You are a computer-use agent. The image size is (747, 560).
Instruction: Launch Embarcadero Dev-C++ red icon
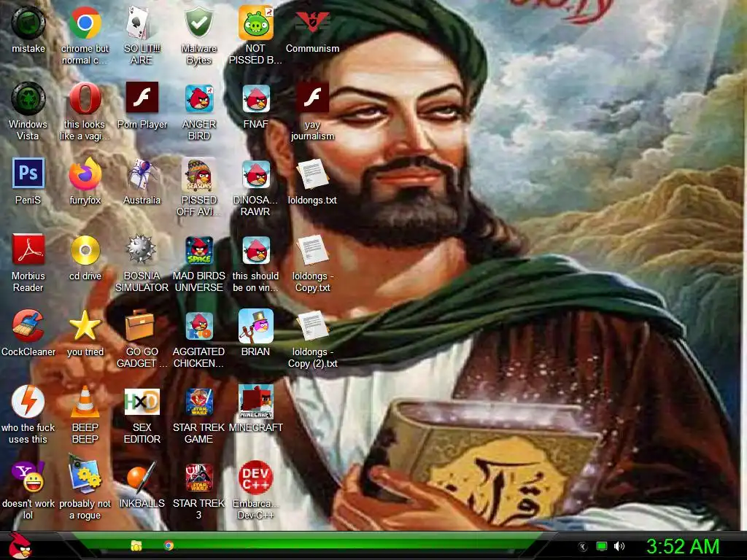(255, 477)
